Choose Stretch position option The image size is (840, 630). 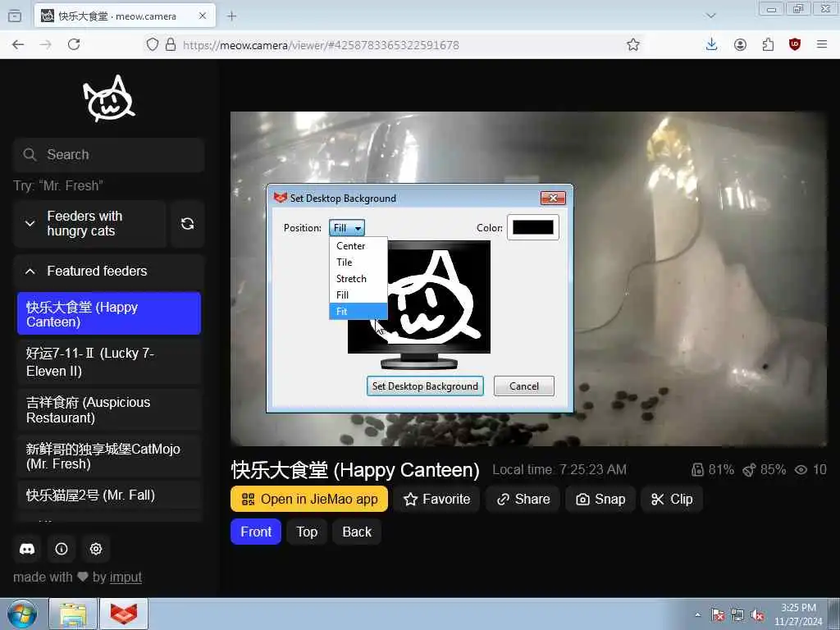pyautogui.click(x=358, y=279)
